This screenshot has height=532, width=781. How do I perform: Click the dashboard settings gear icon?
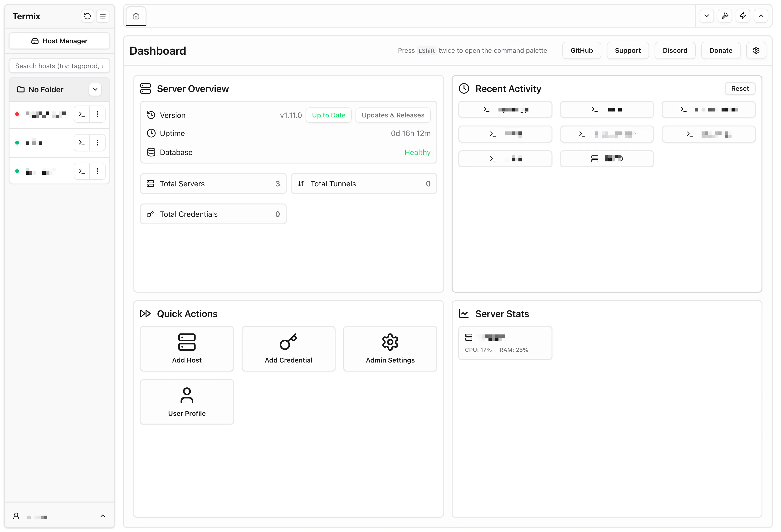click(x=756, y=50)
